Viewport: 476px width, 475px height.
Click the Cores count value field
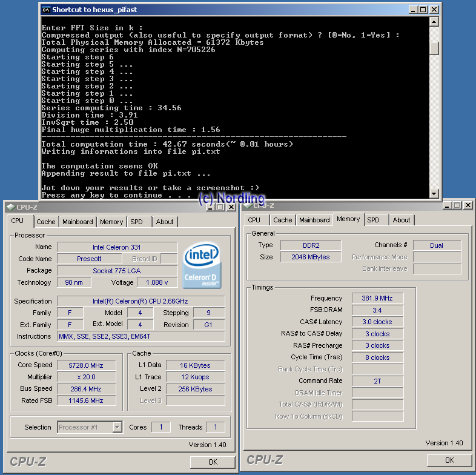pyautogui.click(x=161, y=427)
